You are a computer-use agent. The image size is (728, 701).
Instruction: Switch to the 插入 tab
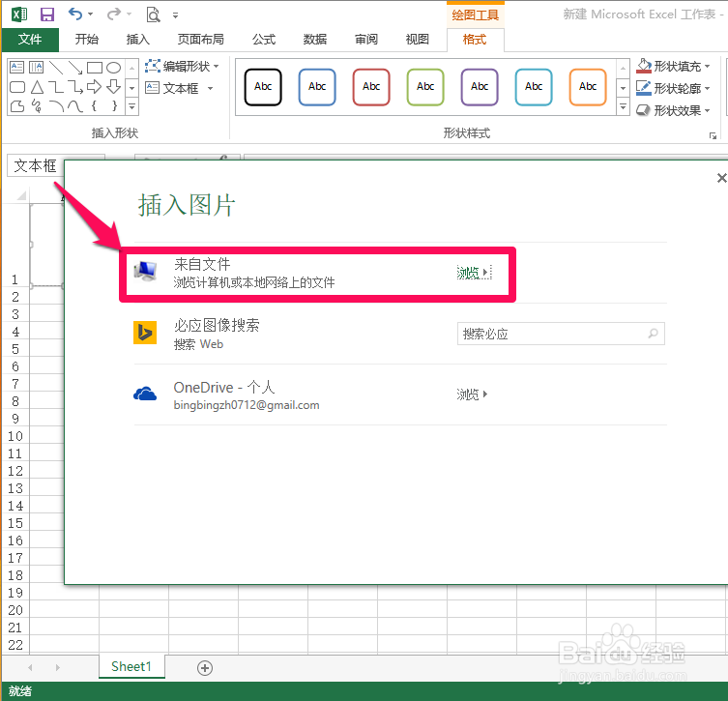coord(138,40)
